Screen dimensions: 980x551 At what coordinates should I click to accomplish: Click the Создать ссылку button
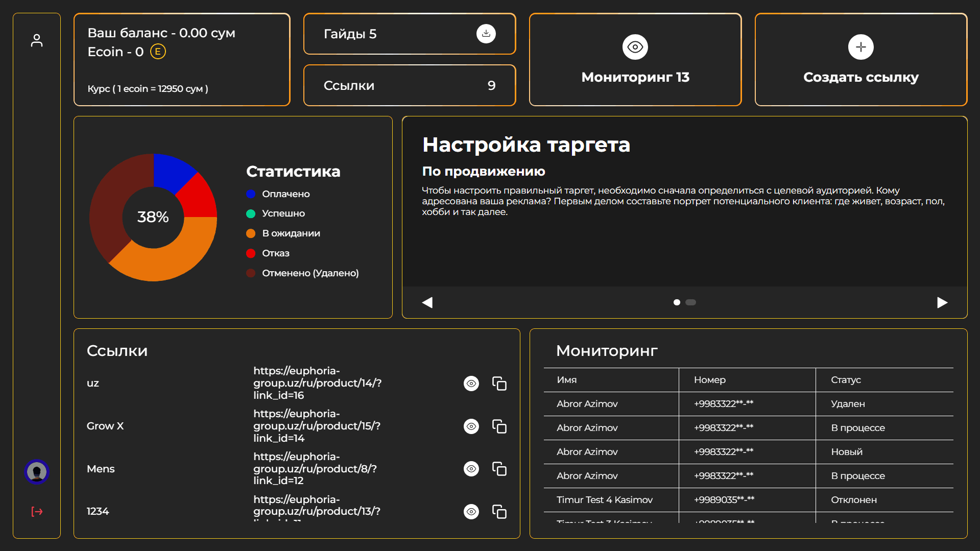pyautogui.click(x=861, y=60)
